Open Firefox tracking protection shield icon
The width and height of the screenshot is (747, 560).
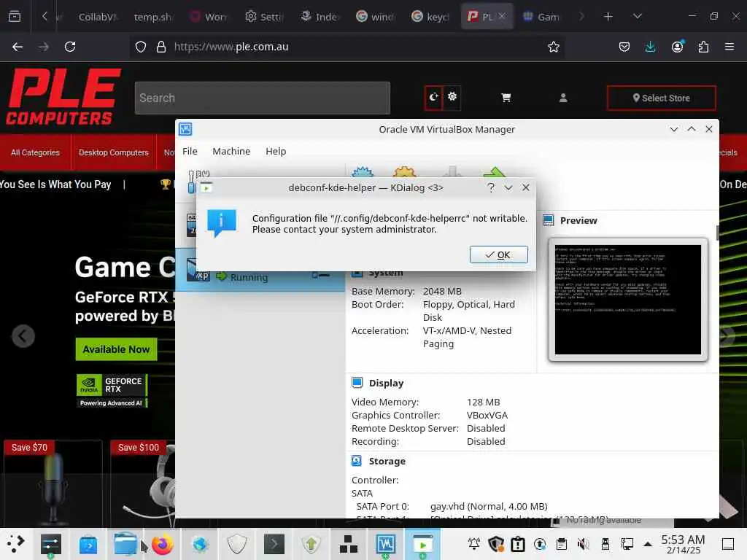click(141, 47)
